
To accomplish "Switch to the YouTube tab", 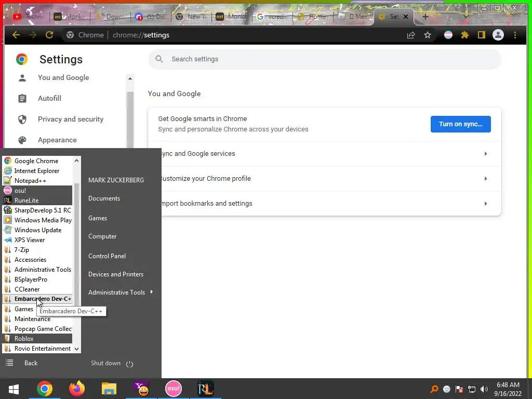I will tap(28, 16).
